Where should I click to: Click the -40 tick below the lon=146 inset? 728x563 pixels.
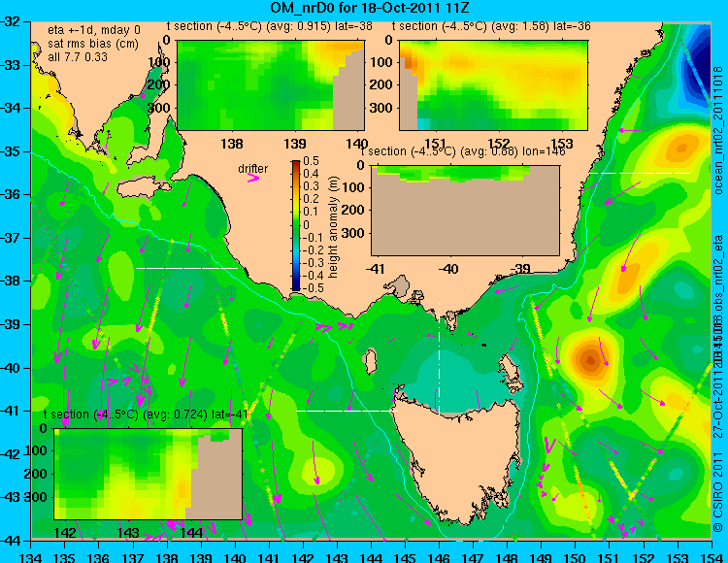click(448, 268)
